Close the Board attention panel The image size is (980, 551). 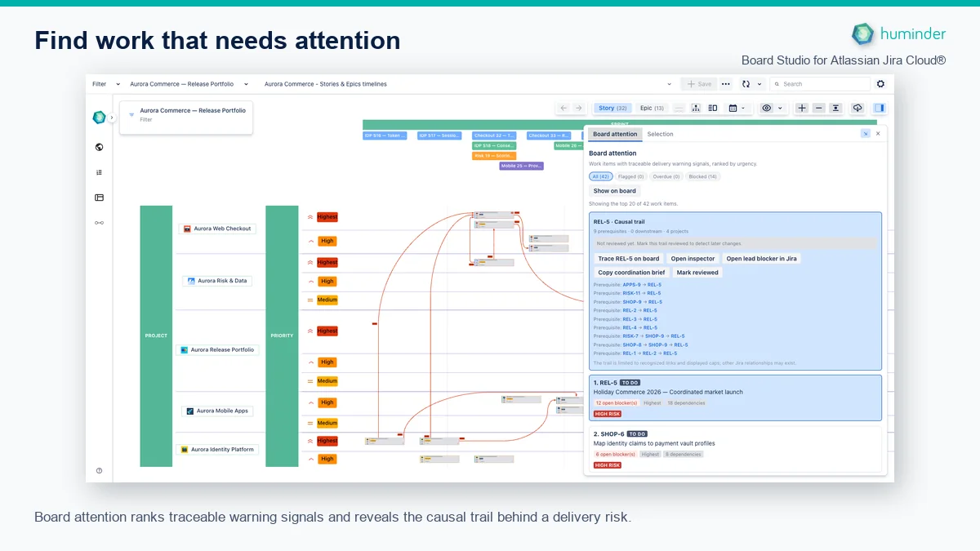[879, 133]
